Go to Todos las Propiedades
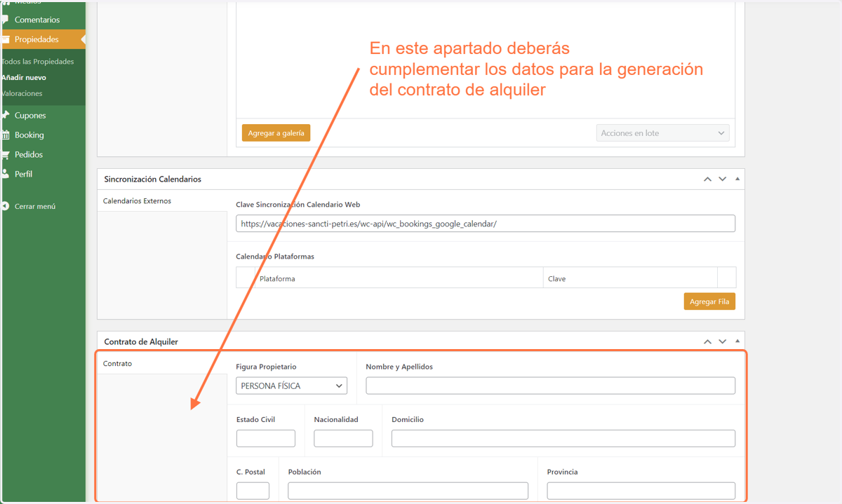 (37, 62)
